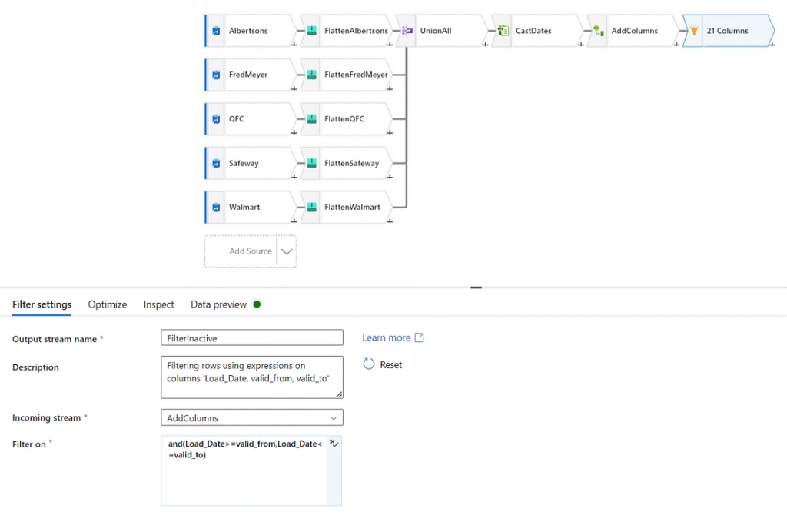Select the FlattenAlbertsons flatten icon
The height and width of the screenshot is (532, 787).
(312, 31)
